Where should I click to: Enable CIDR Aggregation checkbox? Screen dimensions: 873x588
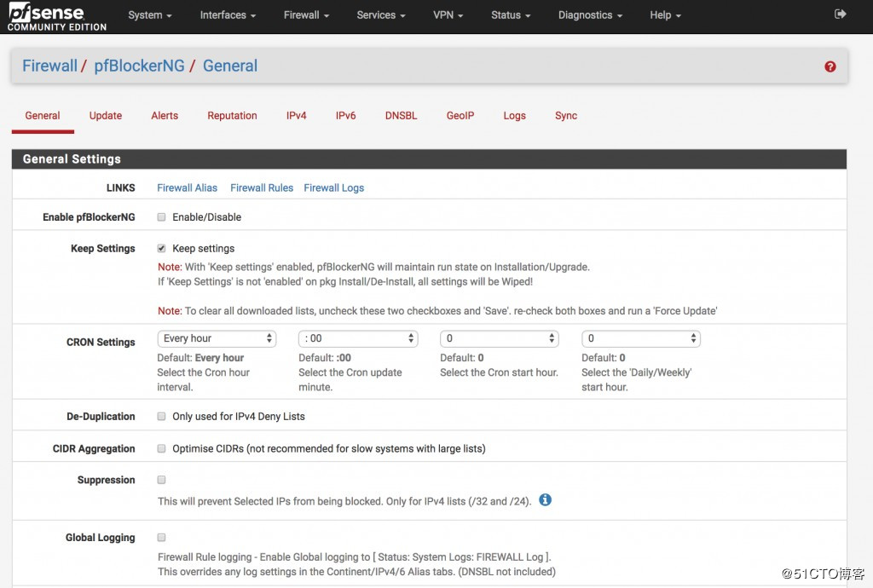[x=161, y=448]
